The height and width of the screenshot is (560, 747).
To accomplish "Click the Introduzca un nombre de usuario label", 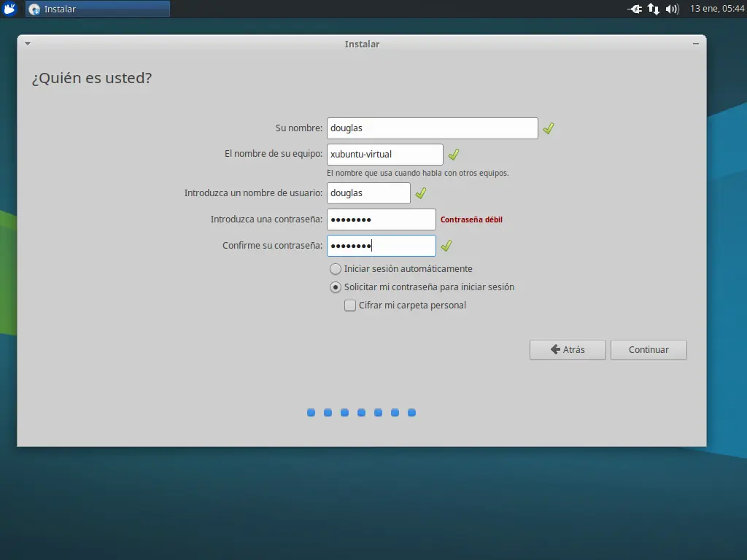I will [x=253, y=192].
